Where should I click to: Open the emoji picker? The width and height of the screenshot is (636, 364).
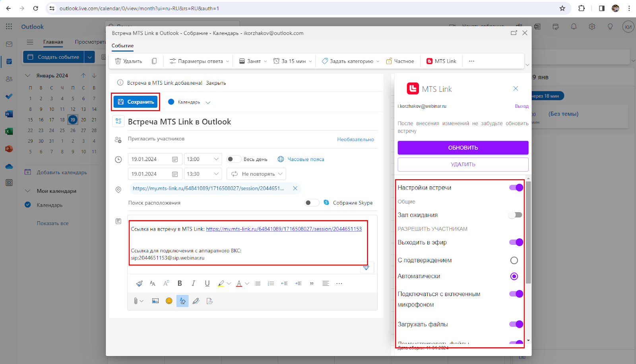point(169,301)
